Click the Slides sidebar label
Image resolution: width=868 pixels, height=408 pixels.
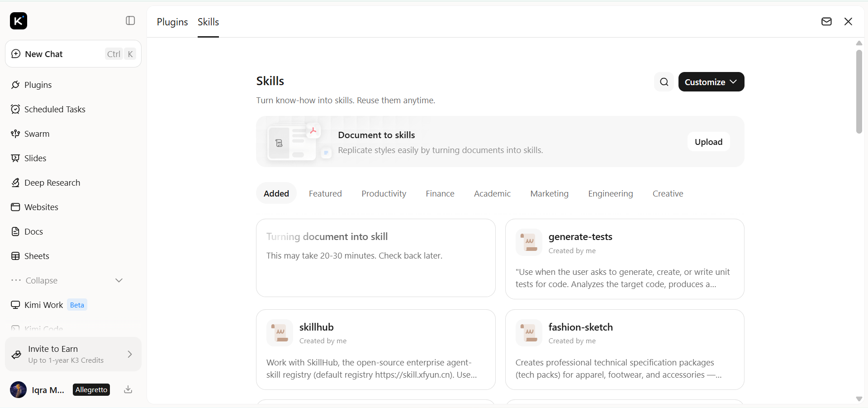(35, 158)
